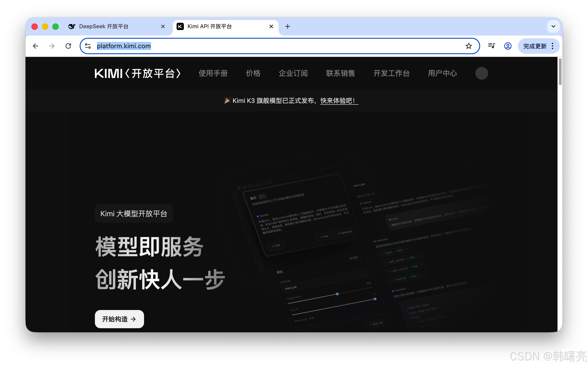
Task: Reload the page with refresh icon
Action: 68,46
